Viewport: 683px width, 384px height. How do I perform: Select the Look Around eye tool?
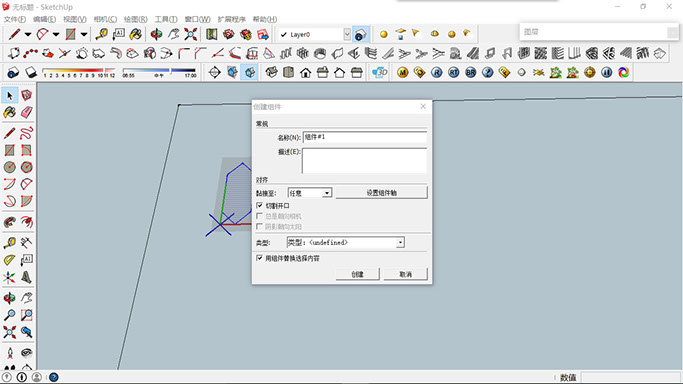(x=27, y=353)
